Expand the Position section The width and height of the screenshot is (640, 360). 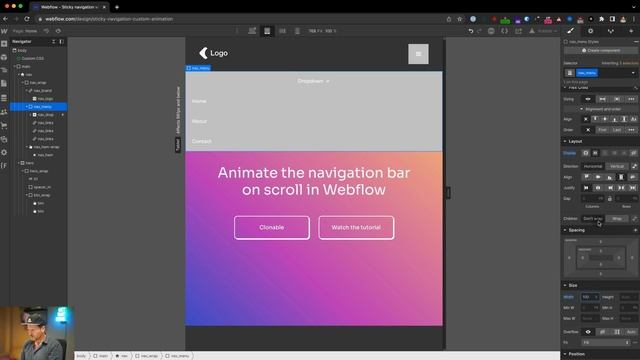(x=576, y=354)
